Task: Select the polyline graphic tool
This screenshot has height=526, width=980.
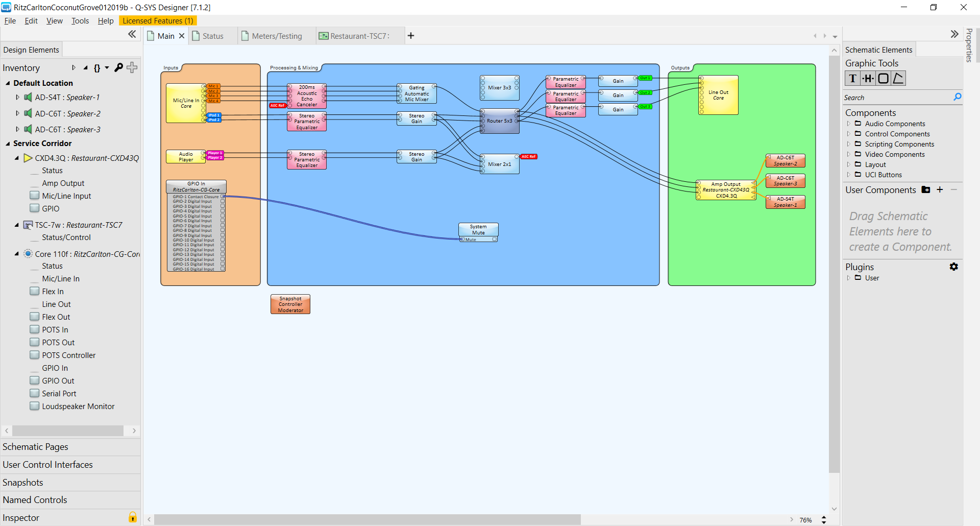Action: tap(898, 79)
